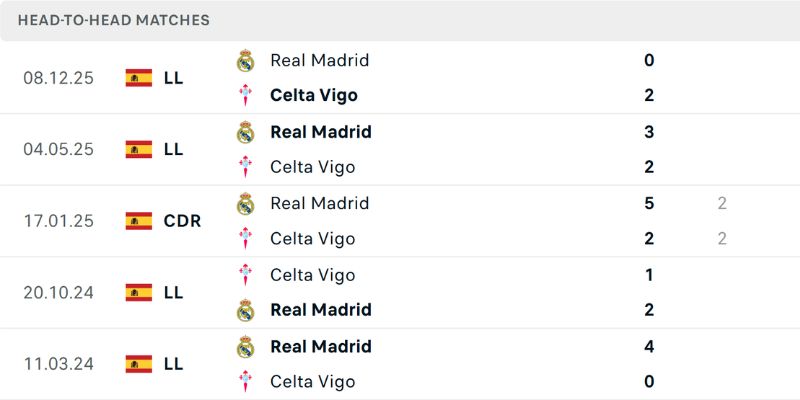Screen dimensions: 800x400
Task: Click Spain flag beside 20.10.24 date
Action: 139,292
